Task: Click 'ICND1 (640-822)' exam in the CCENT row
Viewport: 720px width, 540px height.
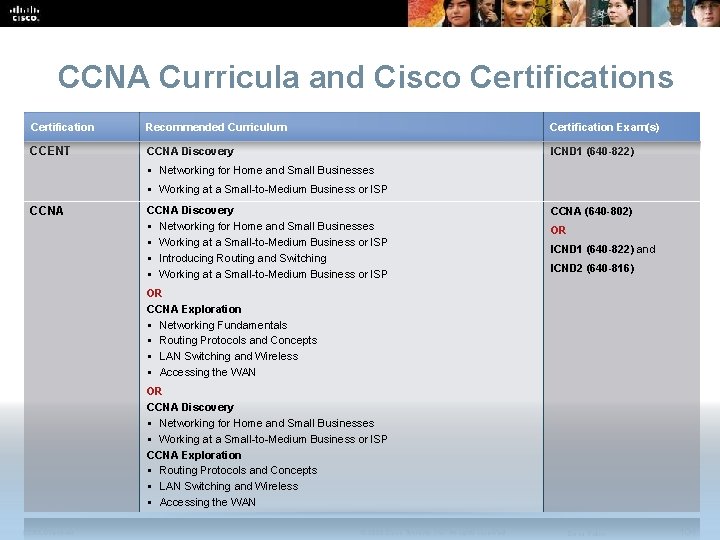Action: [592, 151]
